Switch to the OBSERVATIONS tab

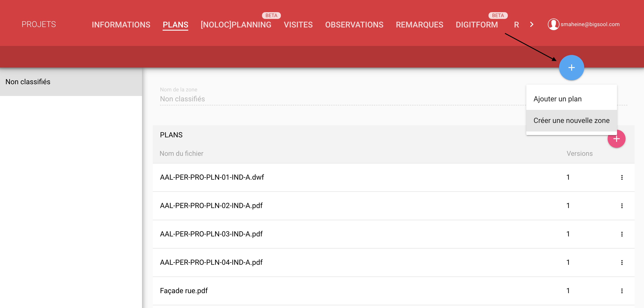(x=354, y=25)
